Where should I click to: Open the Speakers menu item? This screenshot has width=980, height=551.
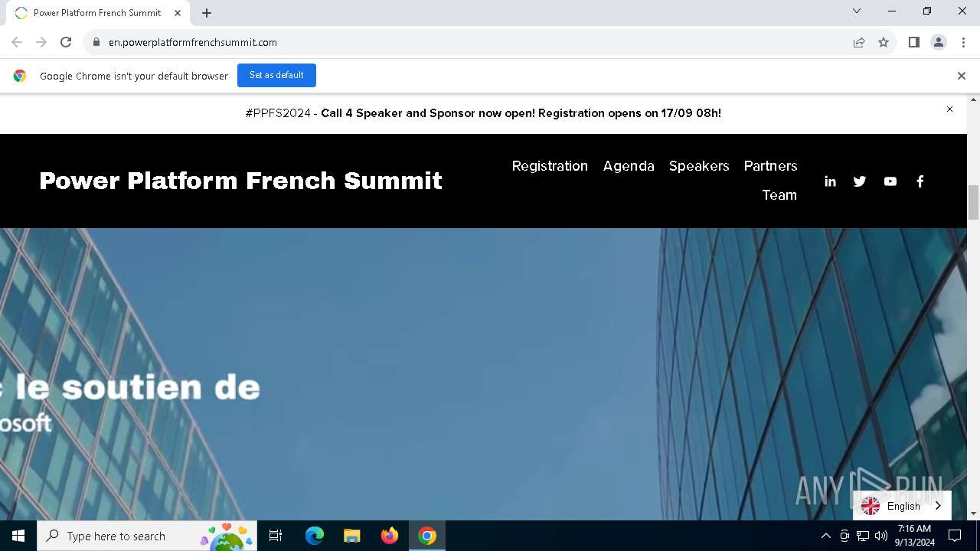click(699, 166)
